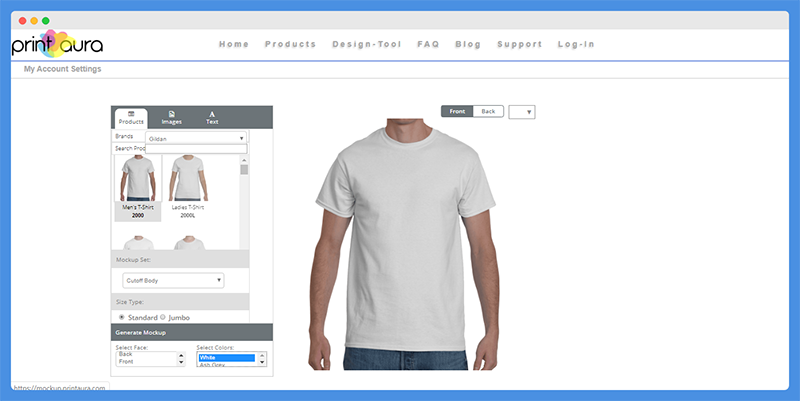Screen dimensions: 800x401
Task: Click Select Face list down arrow
Action: [181, 362]
